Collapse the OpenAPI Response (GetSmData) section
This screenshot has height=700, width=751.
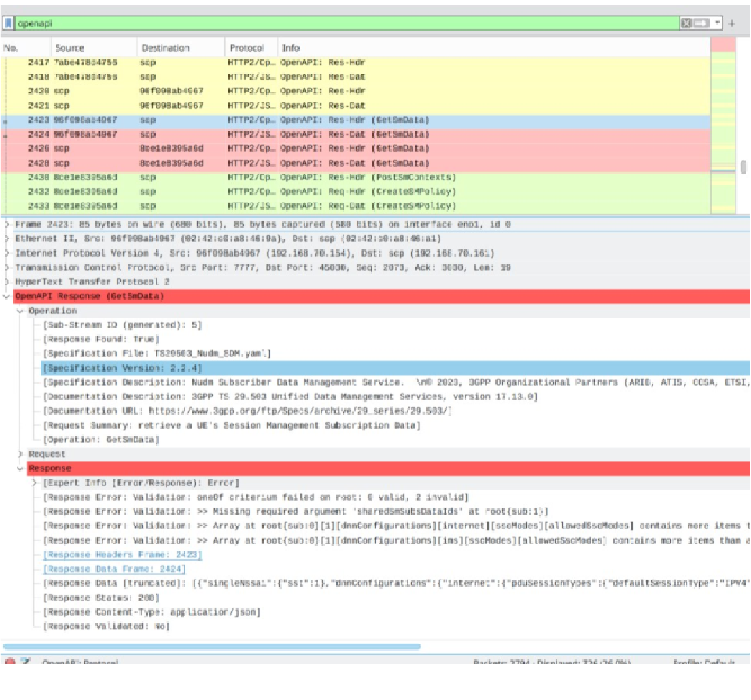(6, 296)
